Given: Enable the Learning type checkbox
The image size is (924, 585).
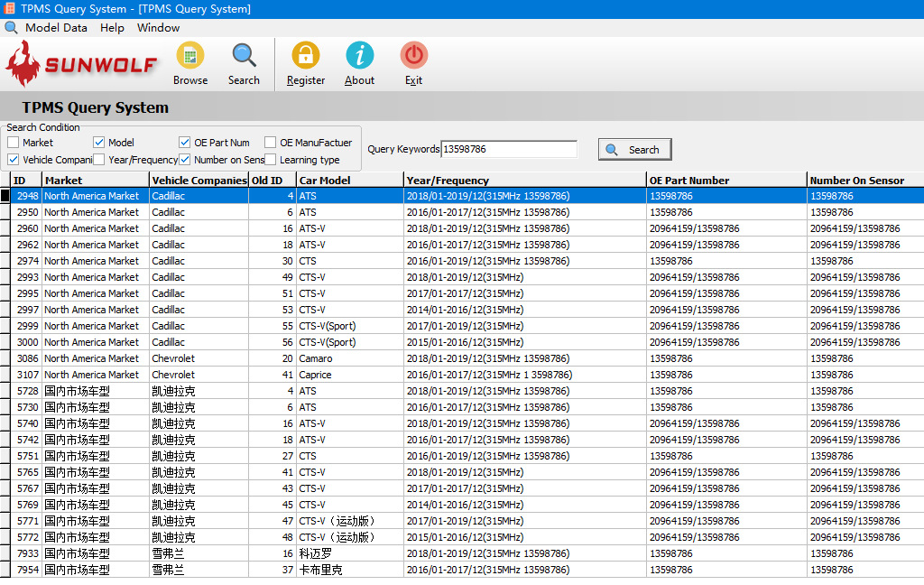Looking at the screenshot, I should point(271,160).
